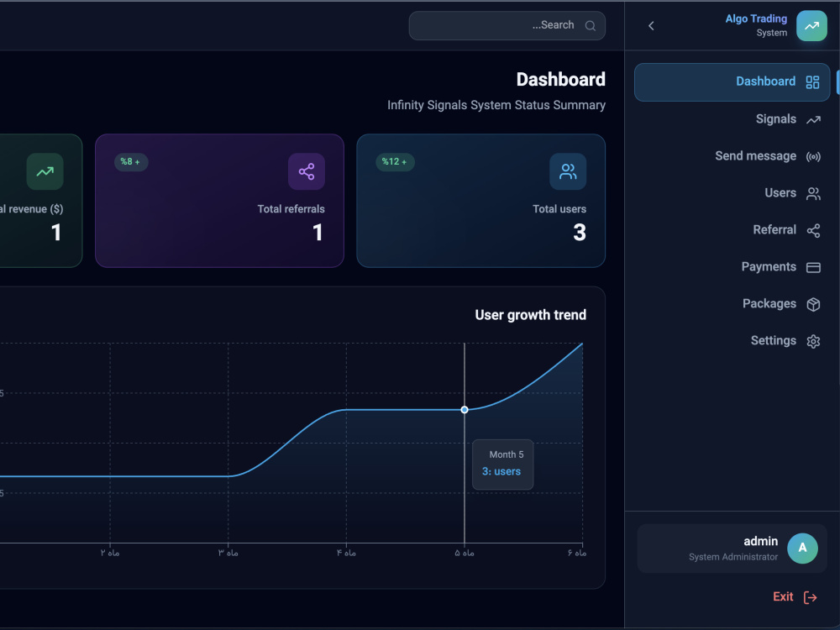Open the Packages section
This screenshot has height=630, width=840.
[x=780, y=304]
